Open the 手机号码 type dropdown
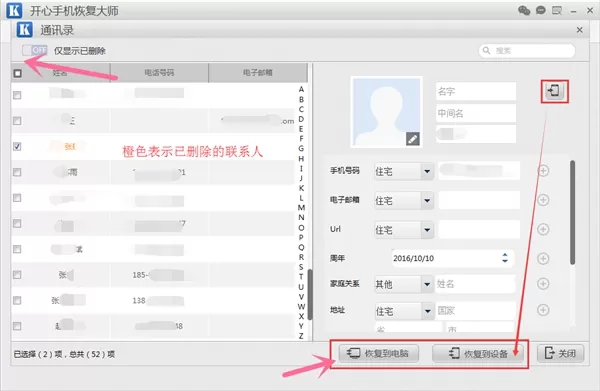 tap(404, 171)
